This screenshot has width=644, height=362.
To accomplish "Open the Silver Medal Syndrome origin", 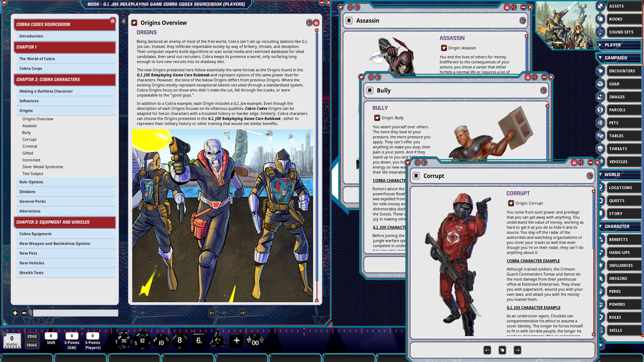I will (x=43, y=167).
